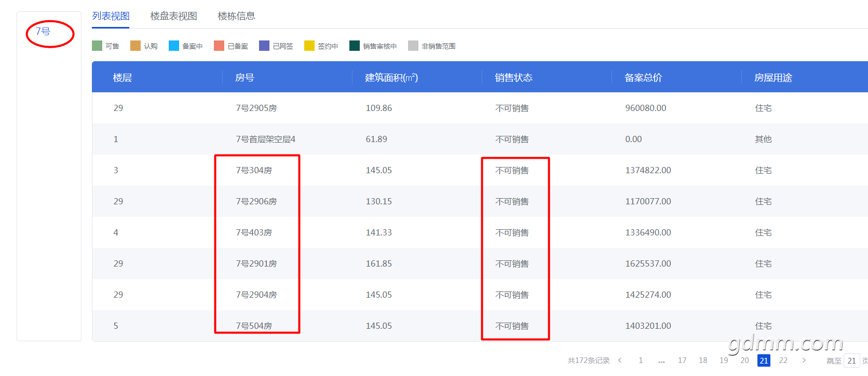The image size is (868, 376).
Task: Select room 7号2904房
Action: pos(256,295)
